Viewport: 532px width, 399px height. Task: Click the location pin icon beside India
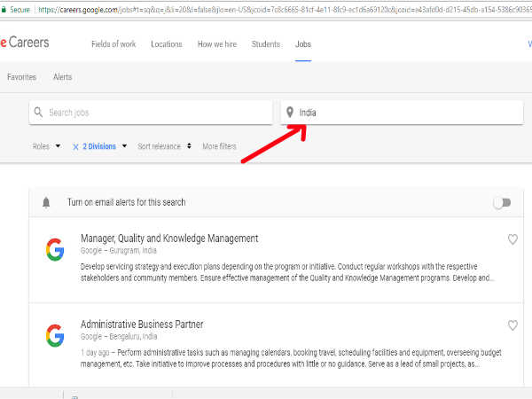pos(290,113)
